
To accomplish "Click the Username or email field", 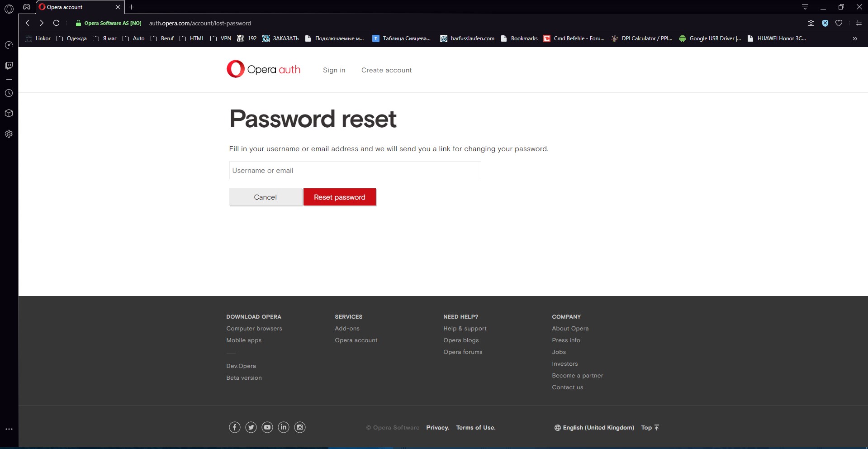I will (x=355, y=171).
